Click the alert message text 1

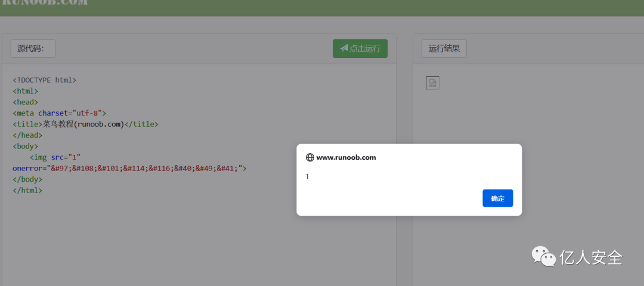point(307,176)
